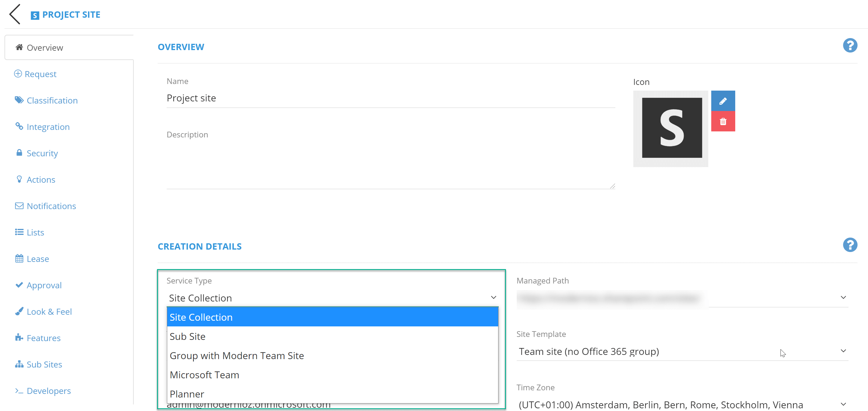Click the Integration link icon
Screen dimensions: 868x411
(x=19, y=126)
